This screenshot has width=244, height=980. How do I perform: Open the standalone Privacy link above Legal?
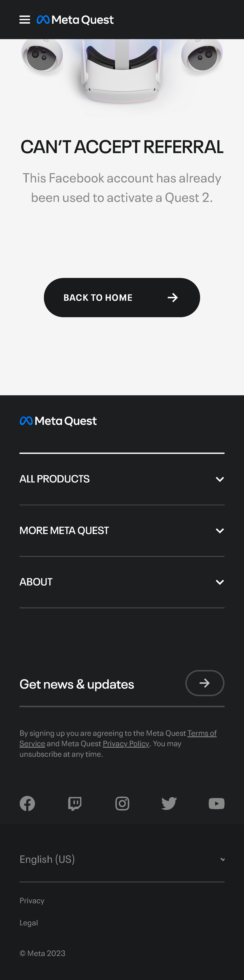[32, 900]
